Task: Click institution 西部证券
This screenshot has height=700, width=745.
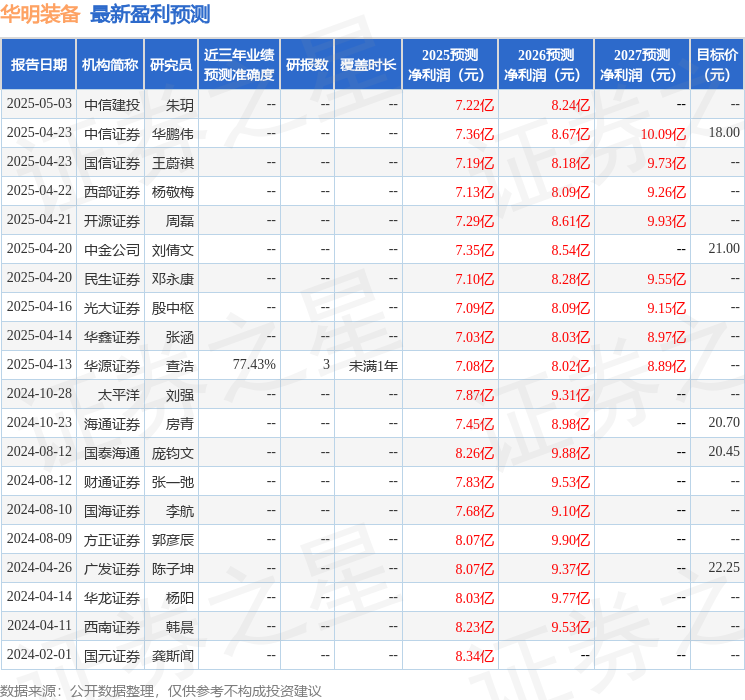Action: point(112,192)
